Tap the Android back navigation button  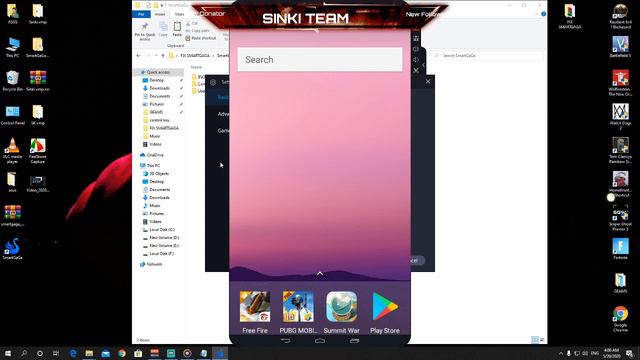[x=285, y=340]
